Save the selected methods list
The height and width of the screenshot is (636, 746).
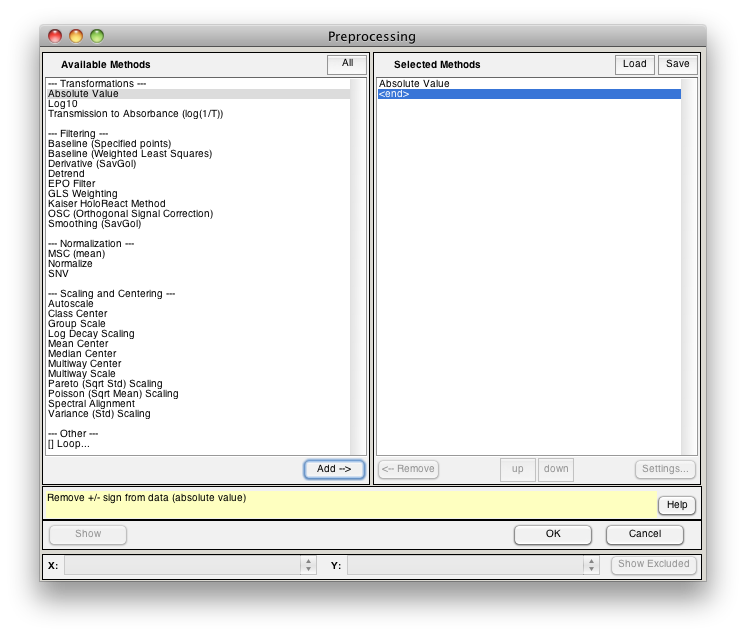(x=677, y=64)
